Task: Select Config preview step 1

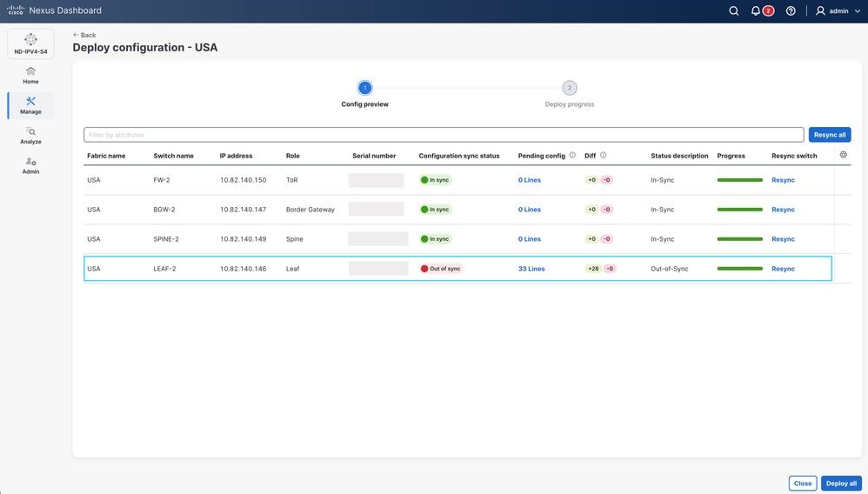Action: 364,88
